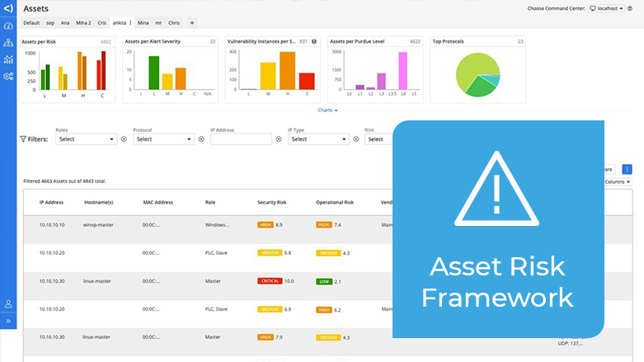Add a new tab with plus button
Screen dimensions: 644x362
coord(192,23)
